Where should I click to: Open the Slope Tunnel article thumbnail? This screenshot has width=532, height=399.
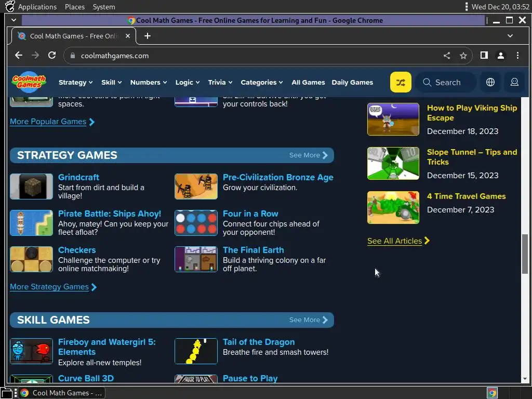click(x=393, y=163)
